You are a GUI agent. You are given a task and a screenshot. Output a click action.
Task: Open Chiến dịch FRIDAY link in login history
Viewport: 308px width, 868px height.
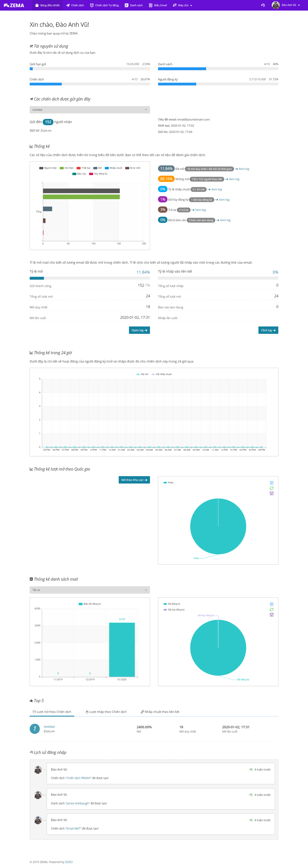point(79,778)
